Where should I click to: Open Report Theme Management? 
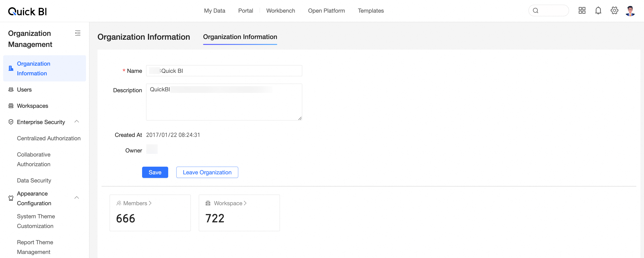tap(35, 247)
